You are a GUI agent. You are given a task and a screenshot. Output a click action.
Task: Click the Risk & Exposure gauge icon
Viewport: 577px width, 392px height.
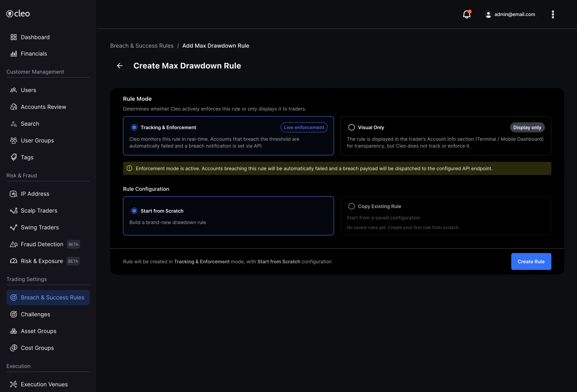[14, 261]
